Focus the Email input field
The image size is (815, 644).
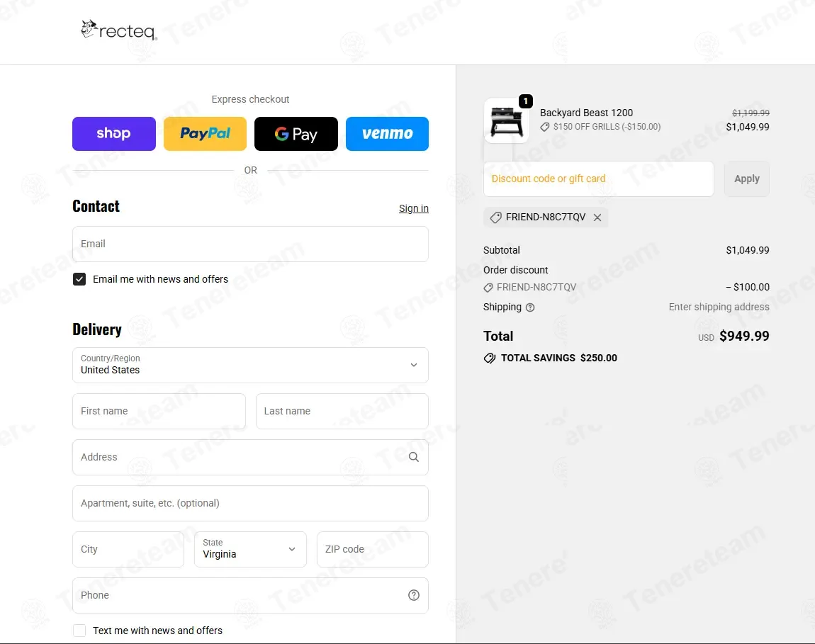tap(250, 244)
